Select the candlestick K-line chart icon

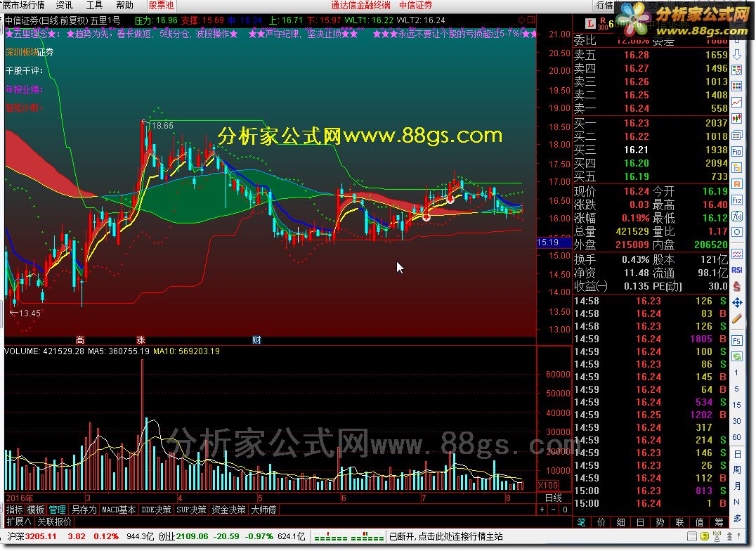[x=737, y=119]
